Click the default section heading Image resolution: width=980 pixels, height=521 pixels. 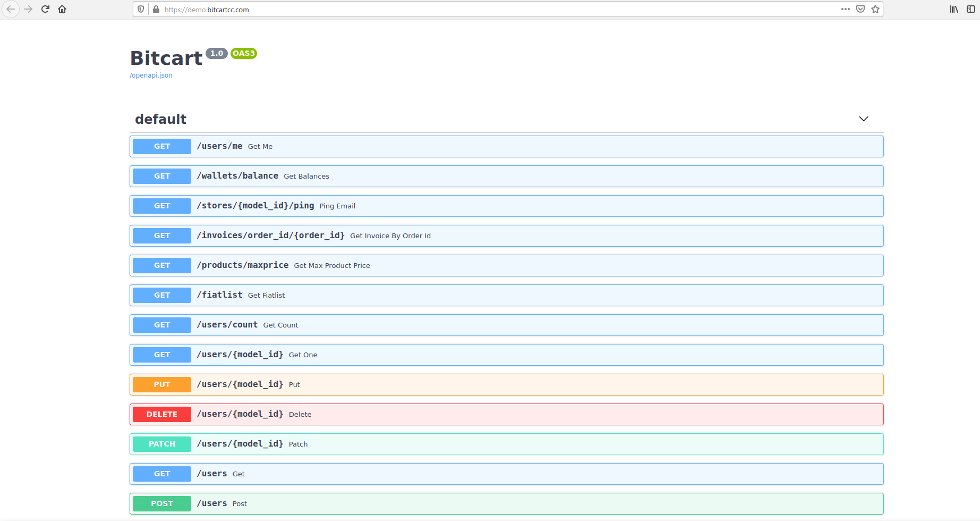(x=160, y=119)
